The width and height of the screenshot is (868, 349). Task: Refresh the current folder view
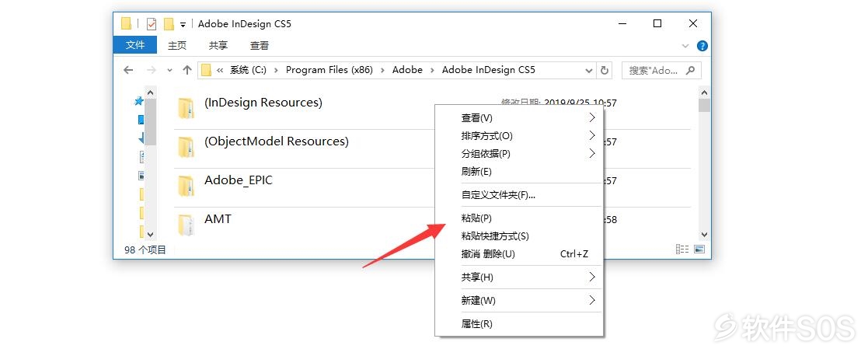click(x=605, y=71)
